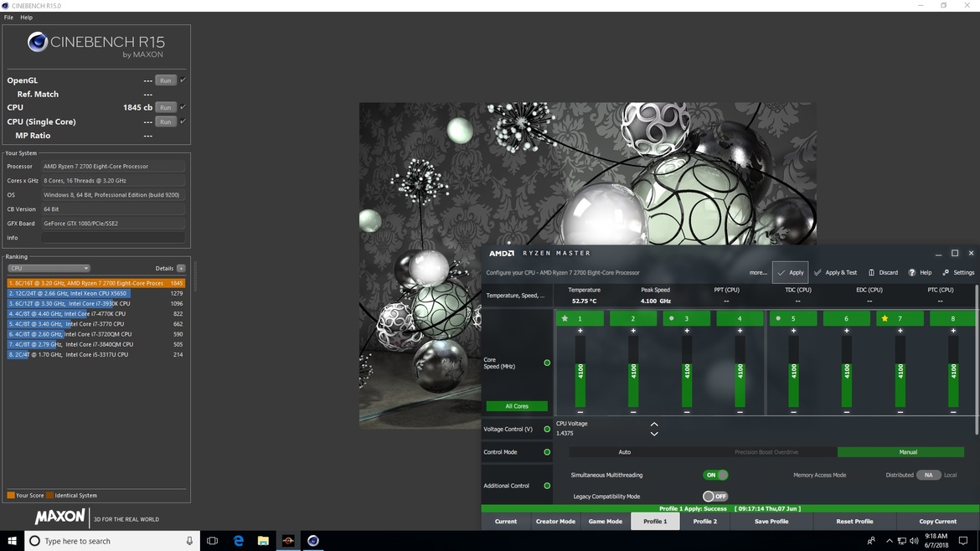
Task: Open the Windows Start menu
Action: tap(12, 541)
